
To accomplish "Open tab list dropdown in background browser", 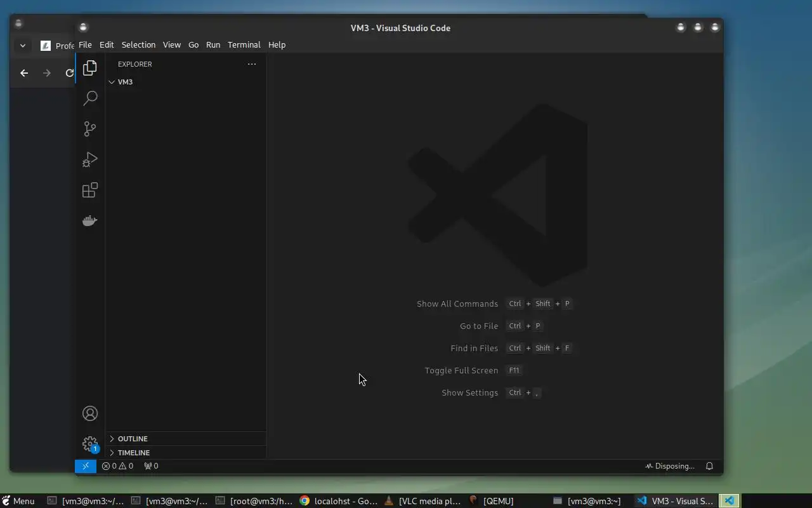I will [23, 46].
